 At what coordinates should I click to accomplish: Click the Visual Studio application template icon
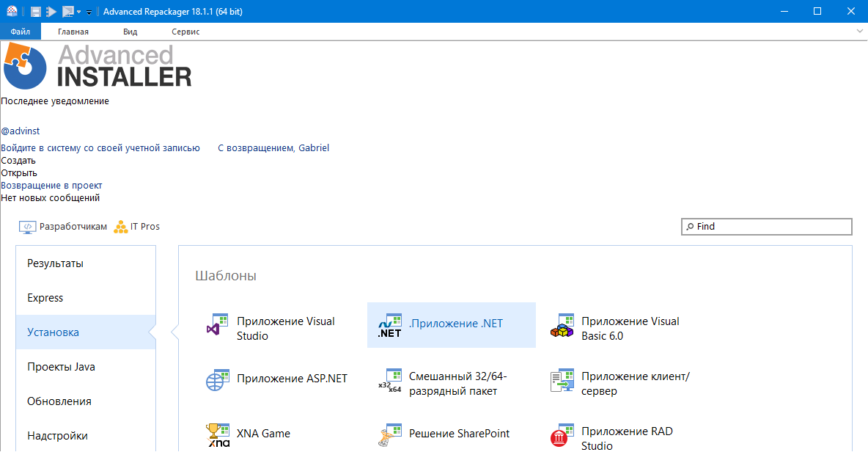coord(213,328)
